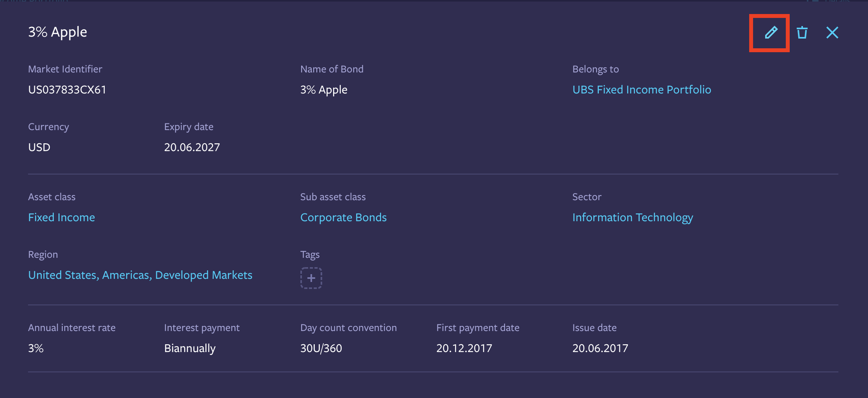Click the Belongs to label

pos(595,69)
